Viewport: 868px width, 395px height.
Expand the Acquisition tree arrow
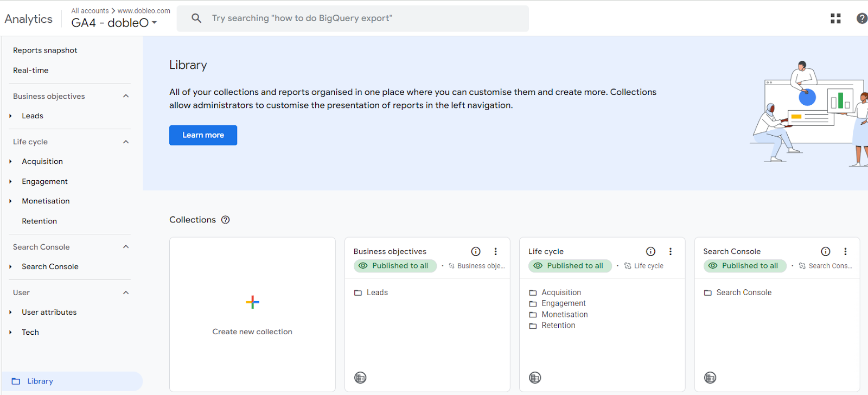pyautogui.click(x=10, y=162)
